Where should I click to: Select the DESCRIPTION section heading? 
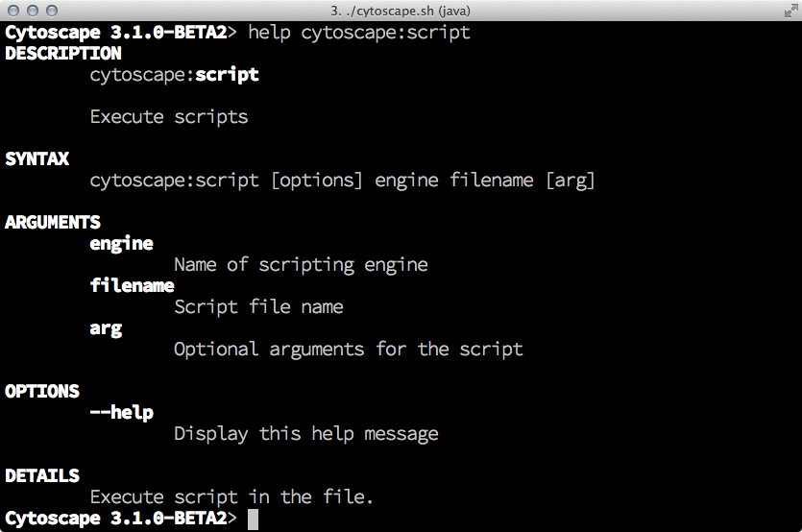pyautogui.click(x=63, y=54)
